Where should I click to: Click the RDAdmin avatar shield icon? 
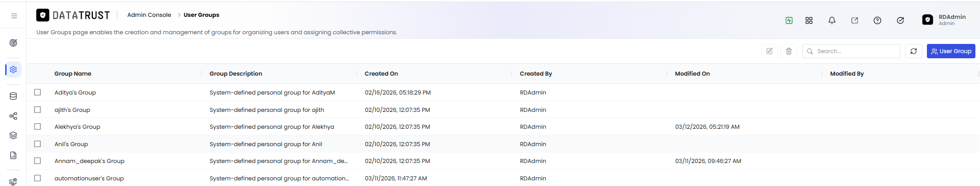pos(928,20)
